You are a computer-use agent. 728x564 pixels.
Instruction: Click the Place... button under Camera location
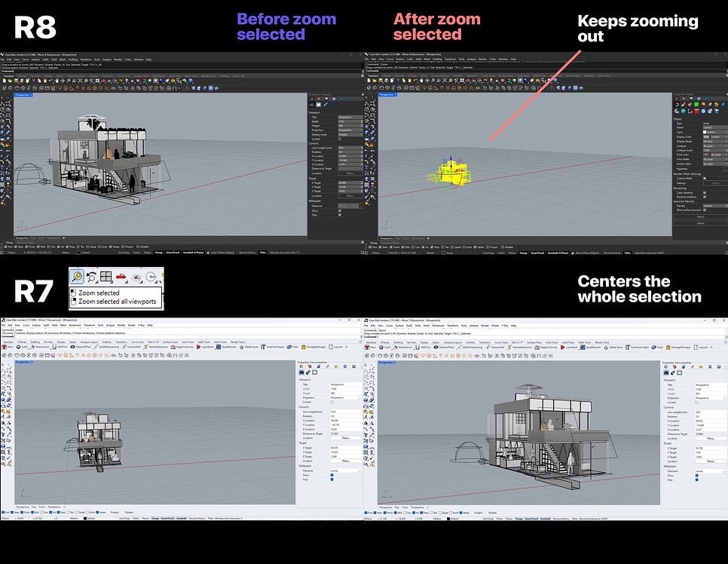coord(350,173)
